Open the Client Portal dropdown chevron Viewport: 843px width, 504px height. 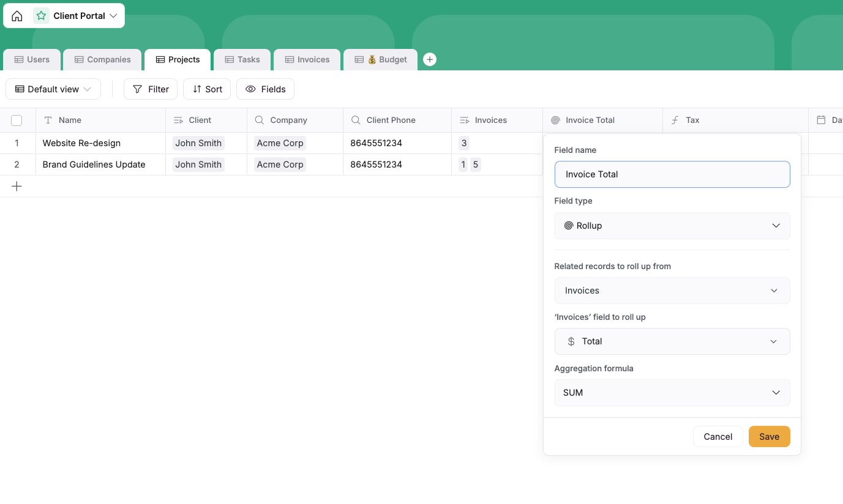tap(113, 16)
